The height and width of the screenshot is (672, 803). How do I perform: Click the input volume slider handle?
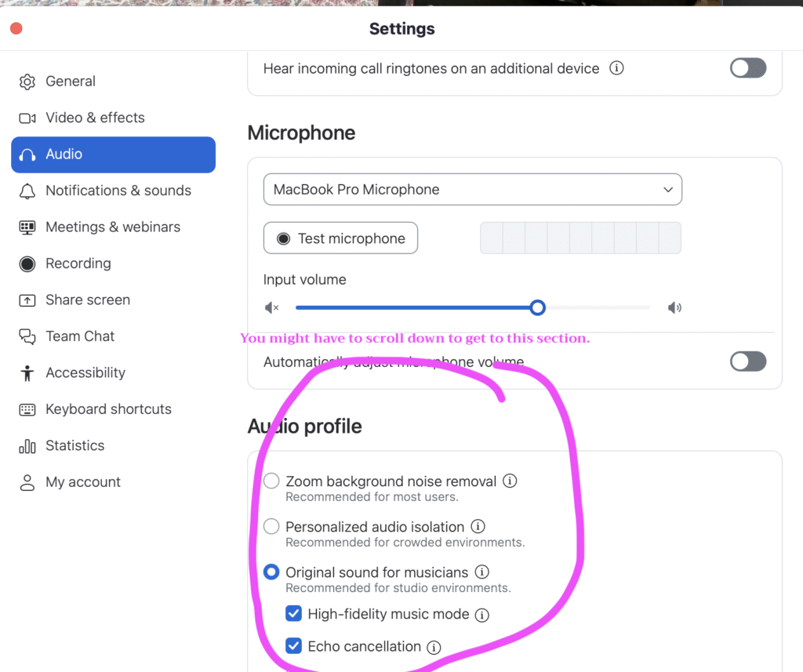[537, 308]
